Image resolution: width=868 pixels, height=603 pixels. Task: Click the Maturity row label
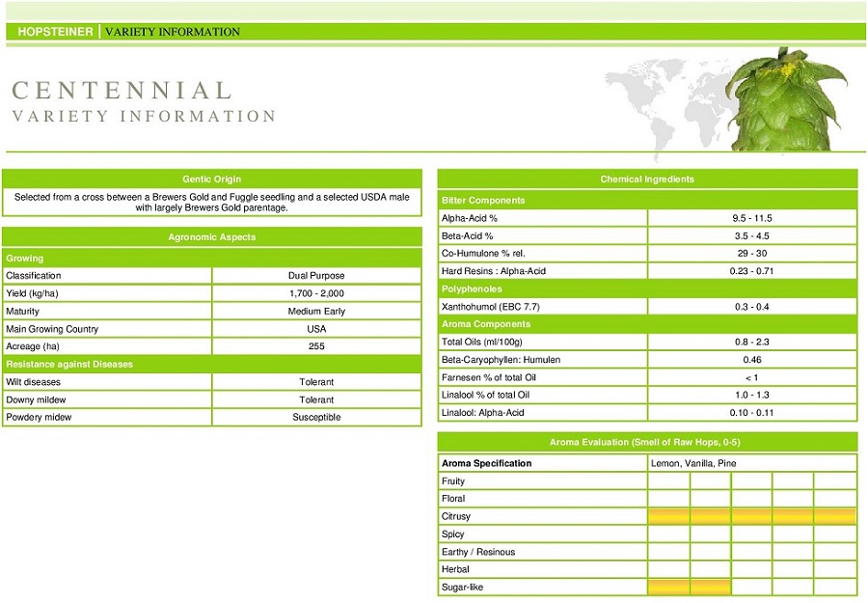click(x=22, y=311)
